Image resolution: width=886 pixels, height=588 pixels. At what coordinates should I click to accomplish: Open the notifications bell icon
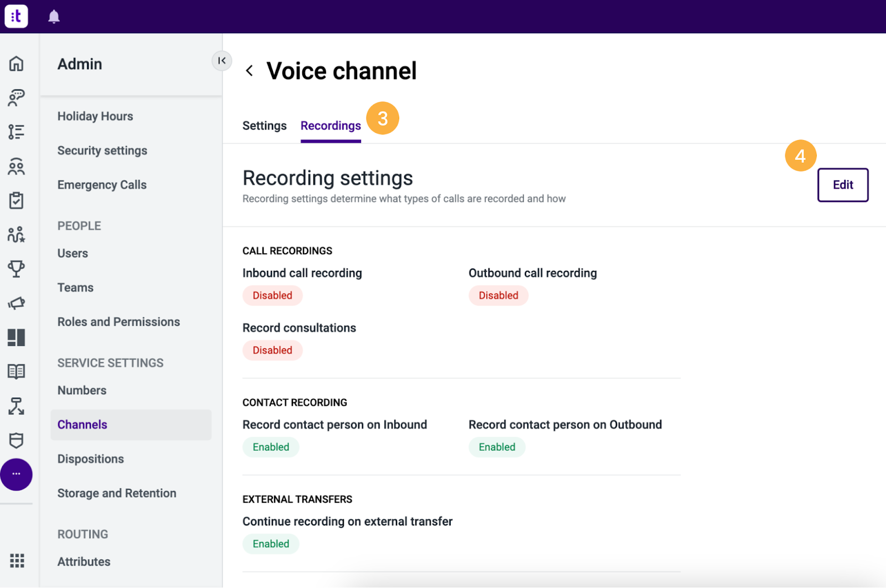(x=54, y=16)
